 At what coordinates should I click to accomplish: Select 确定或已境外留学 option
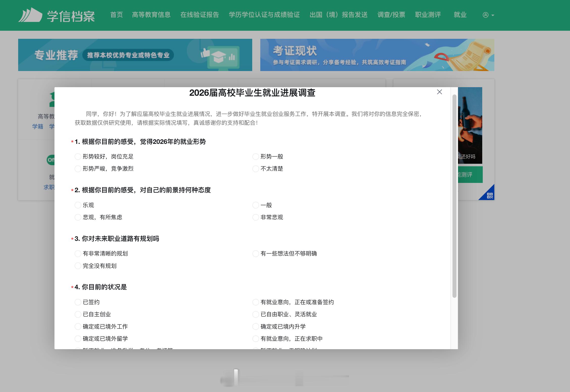pos(78,339)
